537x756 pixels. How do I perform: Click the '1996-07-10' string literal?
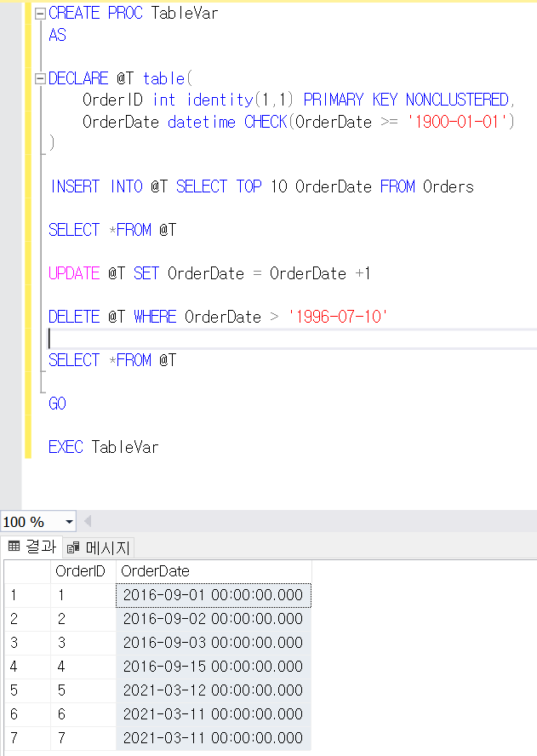[x=337, y=317]
